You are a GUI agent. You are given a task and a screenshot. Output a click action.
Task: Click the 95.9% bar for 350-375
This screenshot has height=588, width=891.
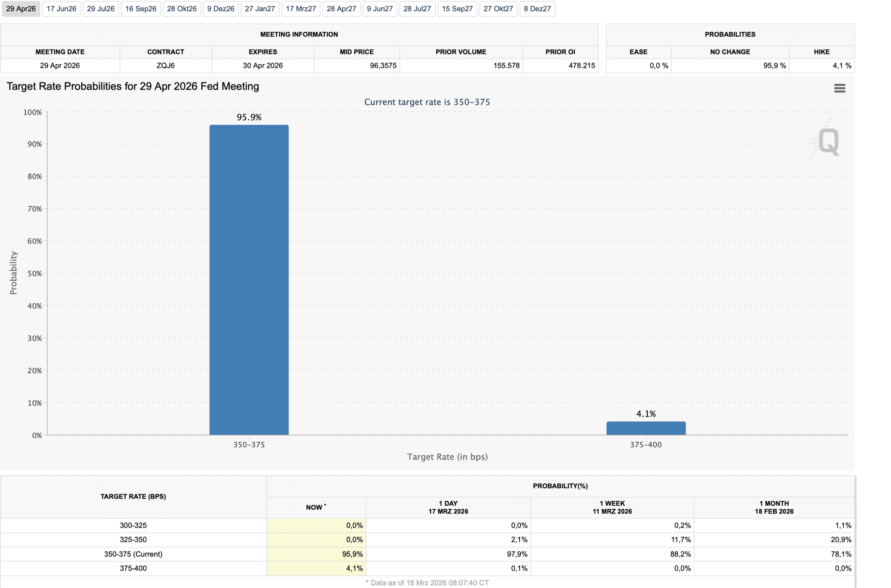tap(249, 279)
